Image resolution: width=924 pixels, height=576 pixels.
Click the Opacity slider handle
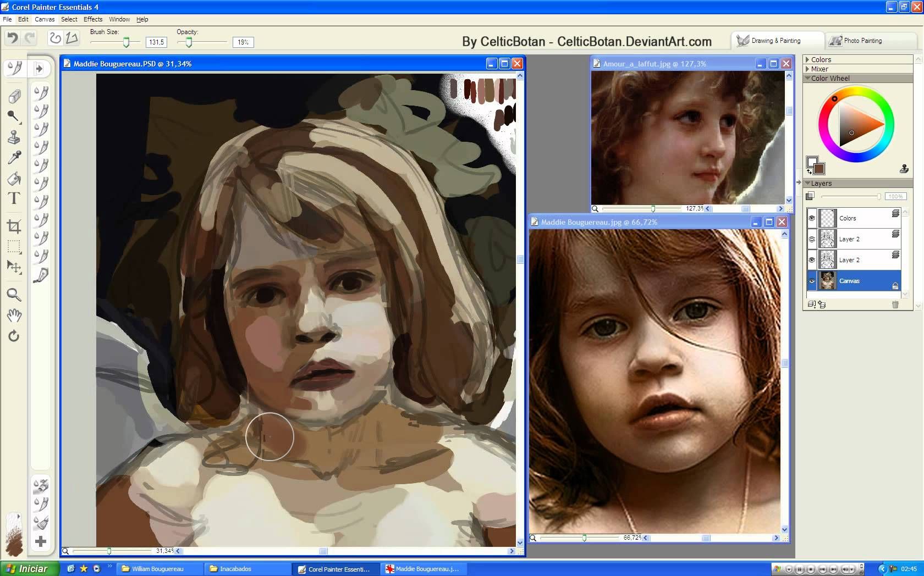189,42
